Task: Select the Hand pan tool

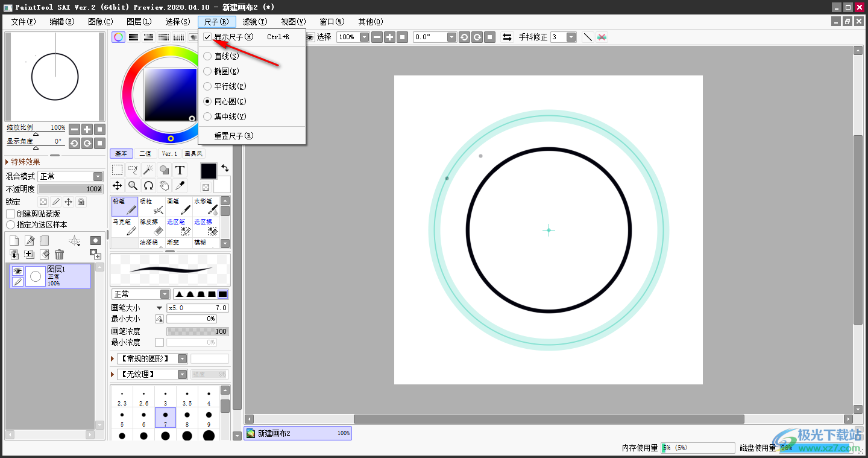Action: [x=164, y=186]
